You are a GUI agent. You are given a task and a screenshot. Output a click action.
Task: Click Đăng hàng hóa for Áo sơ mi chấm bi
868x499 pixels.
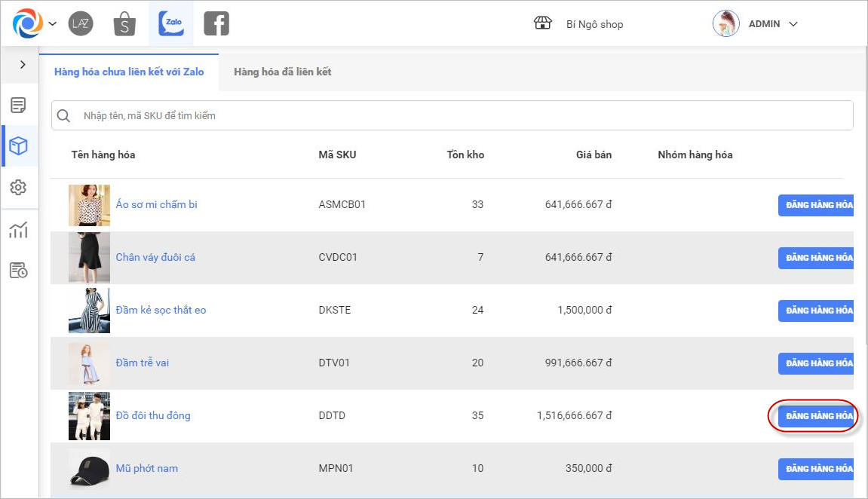[x=816, y=205]
